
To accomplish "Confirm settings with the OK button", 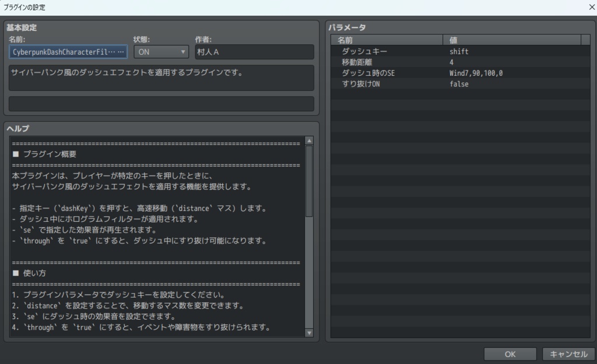I will [510, 354].
